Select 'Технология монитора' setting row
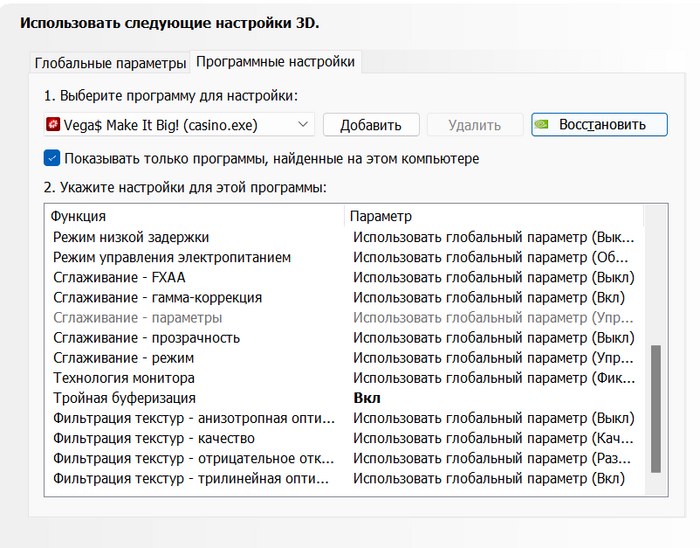Viewport: 700px width, 548px height. coord(122,378)
